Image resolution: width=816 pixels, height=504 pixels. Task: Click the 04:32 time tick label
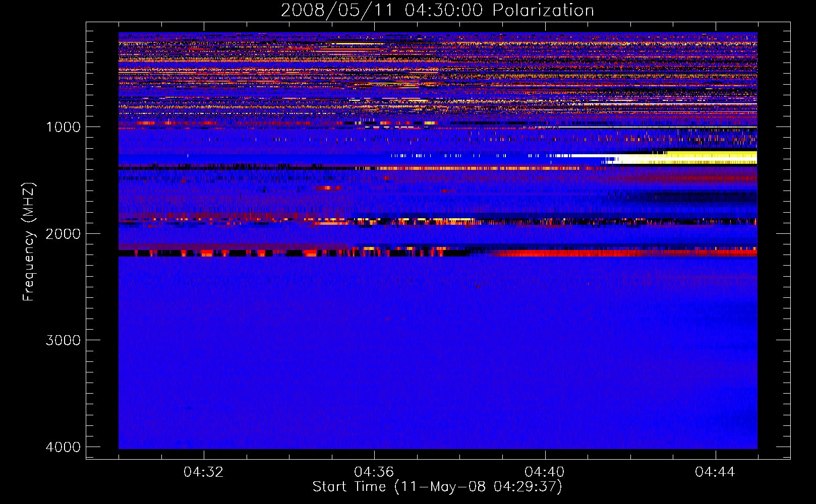point(204,472)
